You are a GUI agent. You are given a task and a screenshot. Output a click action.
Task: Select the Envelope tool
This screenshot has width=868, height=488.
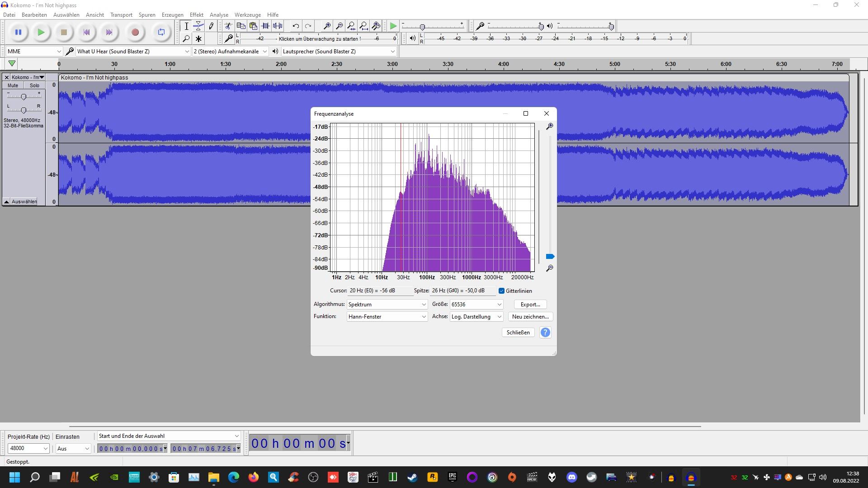(198, 26)
